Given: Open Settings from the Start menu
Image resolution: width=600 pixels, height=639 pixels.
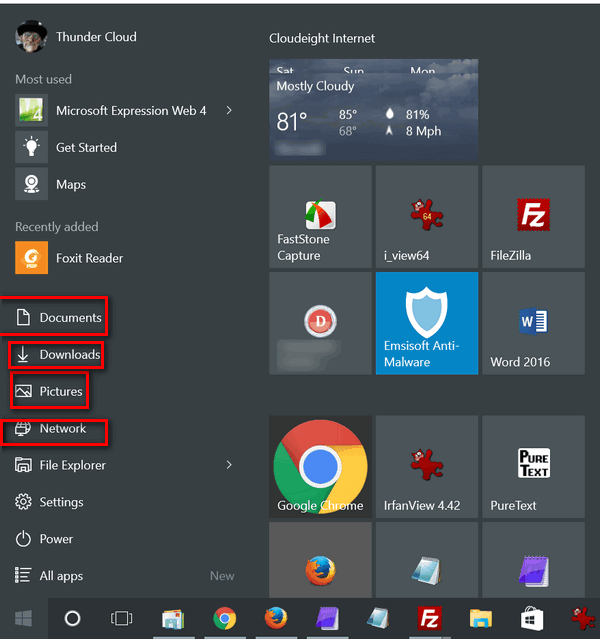Looking at the screenshot, I should pyautogui.click(x=49, y=502).
